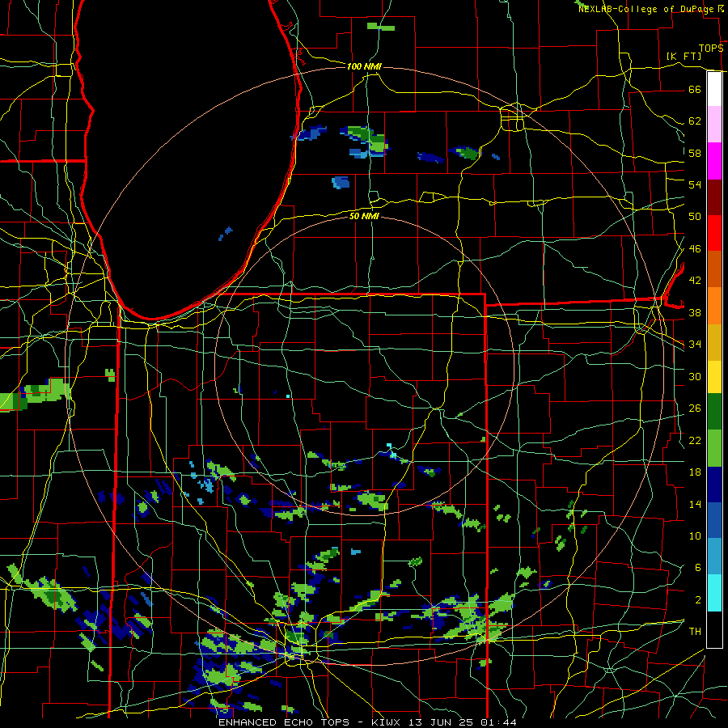Viewport: 728px width, 728px height.
Task: Select the 58 value on legend scale
Action: 695,153
